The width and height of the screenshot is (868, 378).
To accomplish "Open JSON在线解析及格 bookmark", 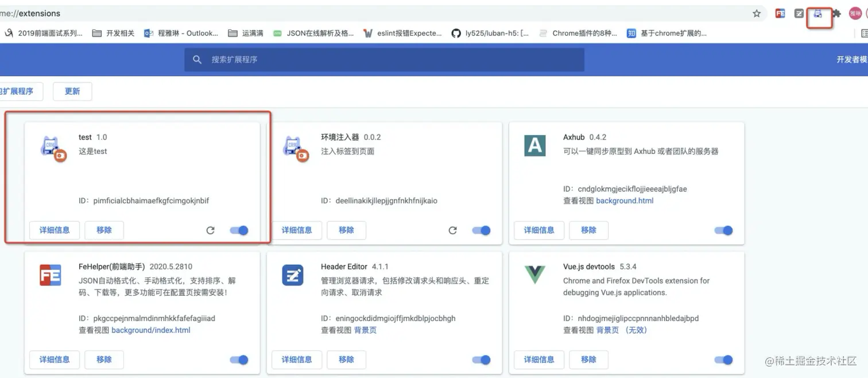I will coord(313,33).
